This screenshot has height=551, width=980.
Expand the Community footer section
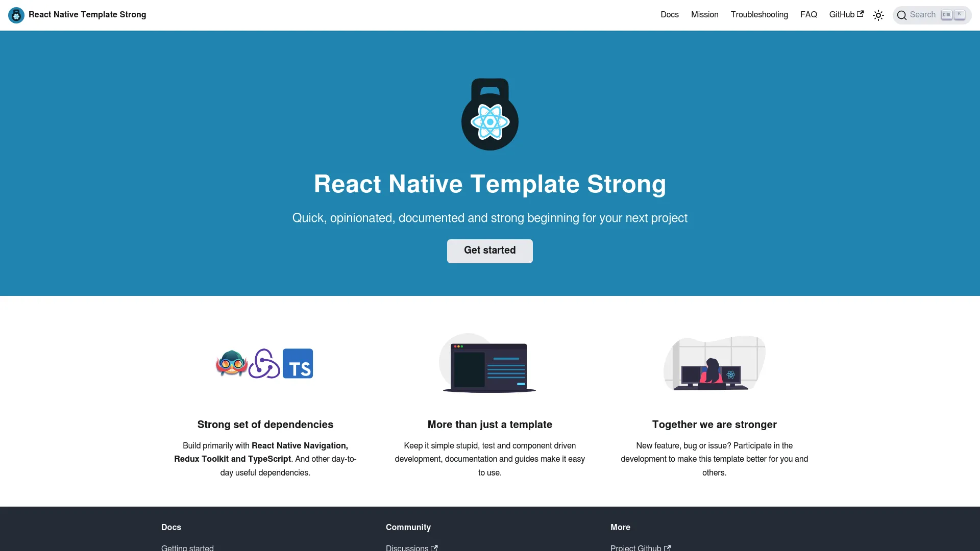click(x=408, y=527)
